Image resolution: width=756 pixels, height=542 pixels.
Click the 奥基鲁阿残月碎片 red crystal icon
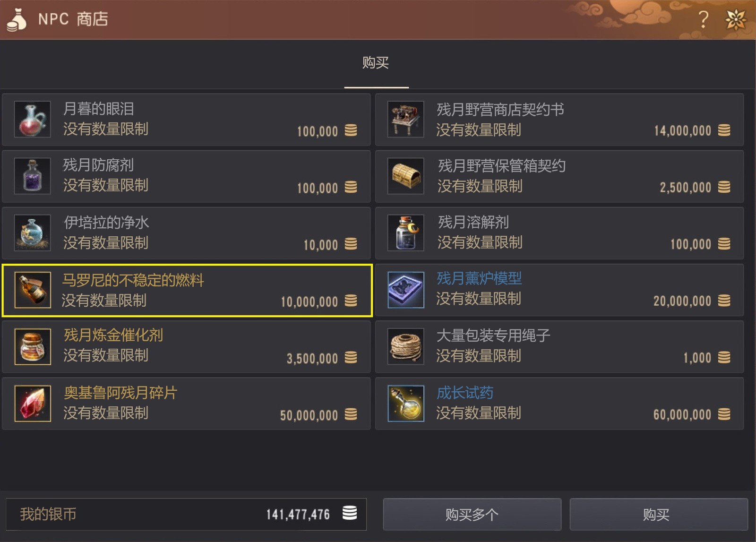point(33,404)
